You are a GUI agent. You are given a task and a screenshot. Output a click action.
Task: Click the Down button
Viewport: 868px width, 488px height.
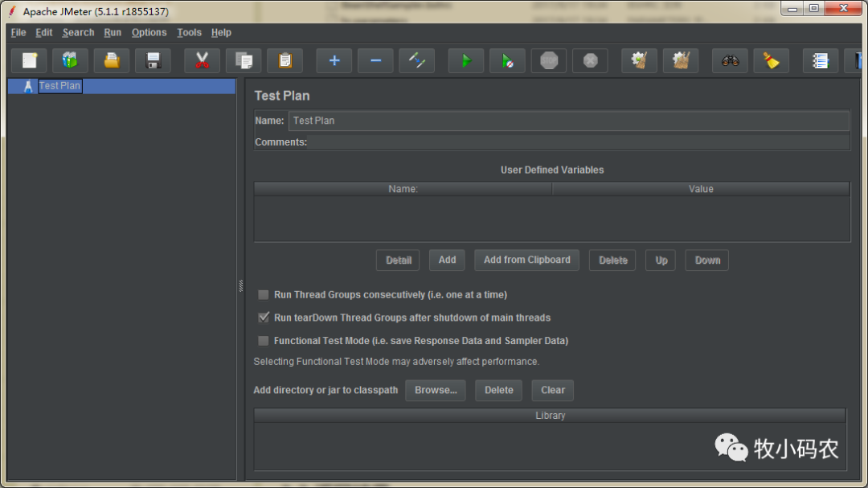click(707, 260)
